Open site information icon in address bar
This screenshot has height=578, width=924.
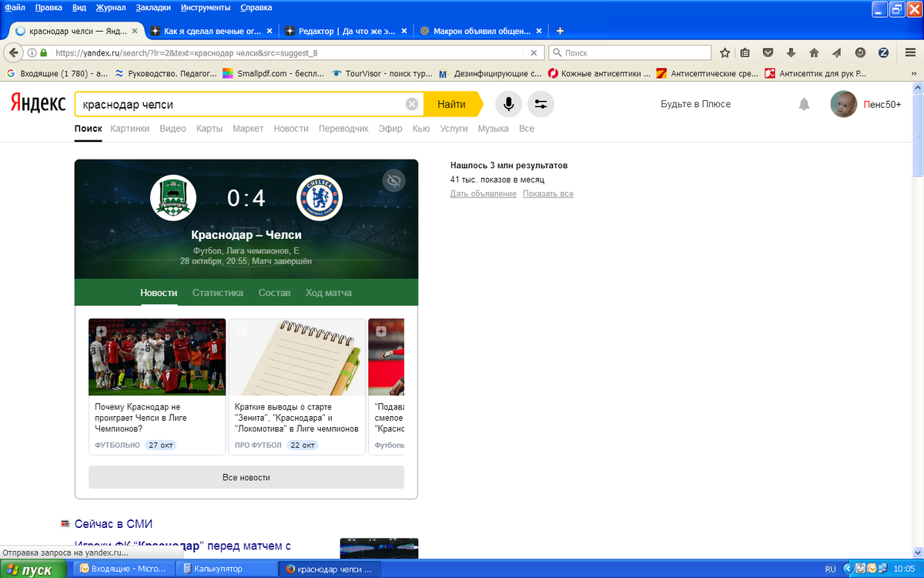pos(32,53)
